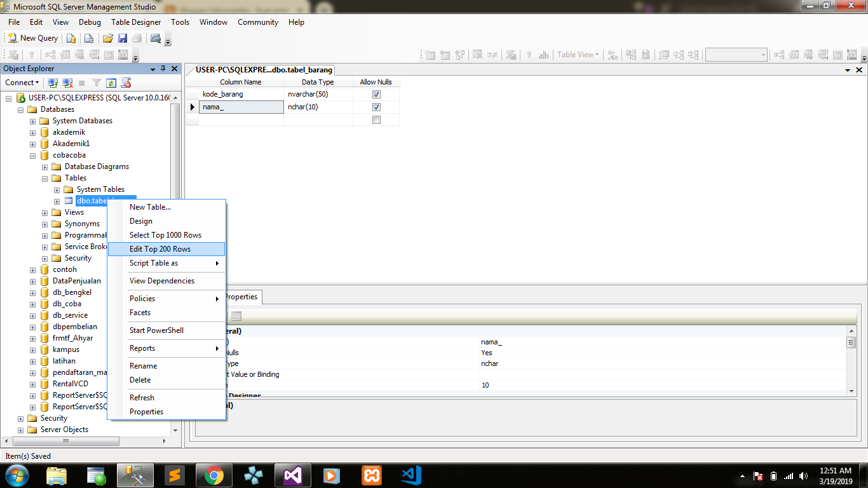Open the Start menu orb
The image size is (868, 488).
pos(17,475)
